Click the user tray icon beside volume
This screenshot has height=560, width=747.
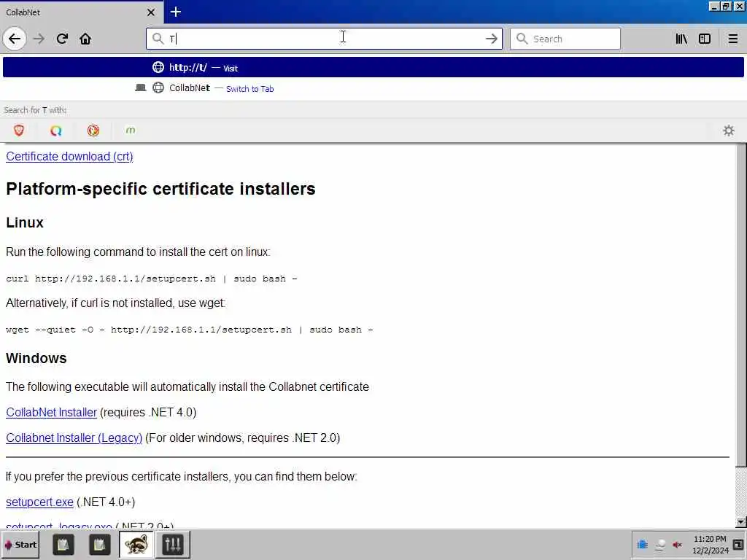[659, 545]
